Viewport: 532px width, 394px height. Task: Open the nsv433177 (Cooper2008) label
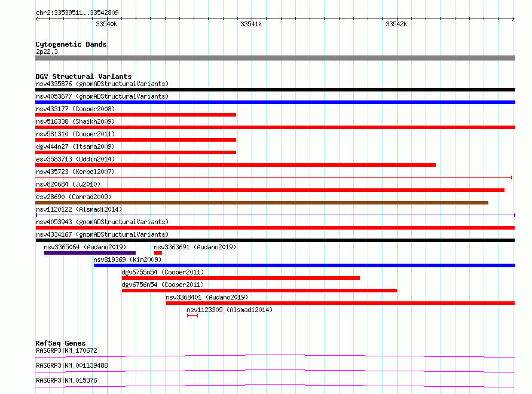tap(75, 109)
